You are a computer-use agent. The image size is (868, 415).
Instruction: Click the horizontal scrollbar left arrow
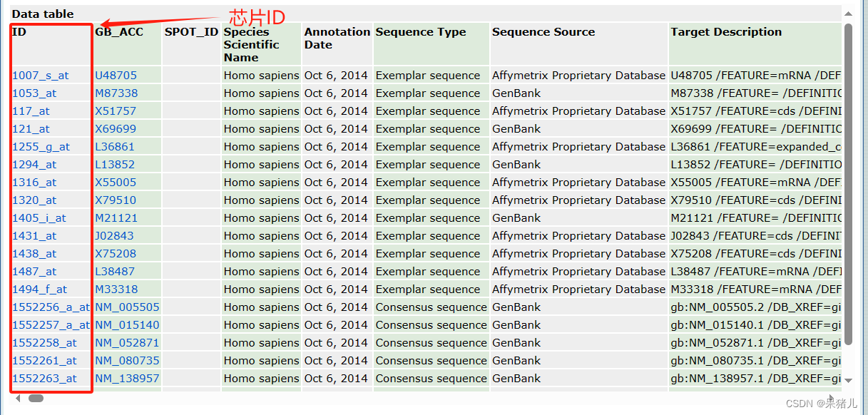18,399
